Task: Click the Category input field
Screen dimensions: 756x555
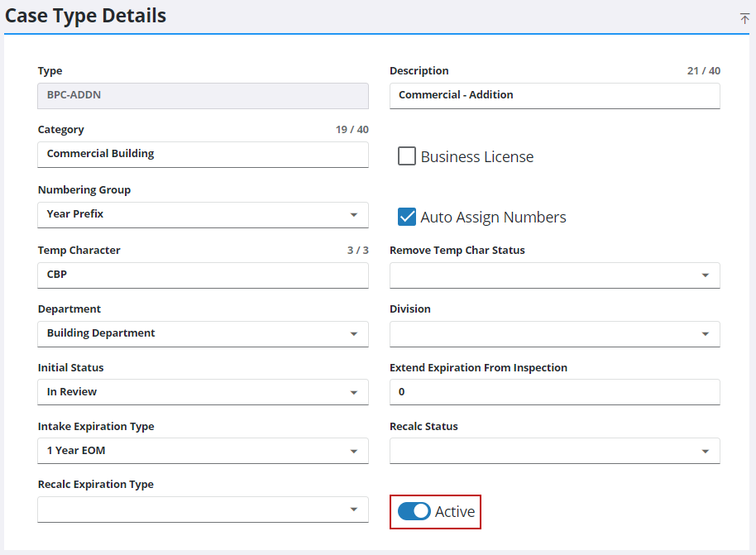Action: coord(203,154)
